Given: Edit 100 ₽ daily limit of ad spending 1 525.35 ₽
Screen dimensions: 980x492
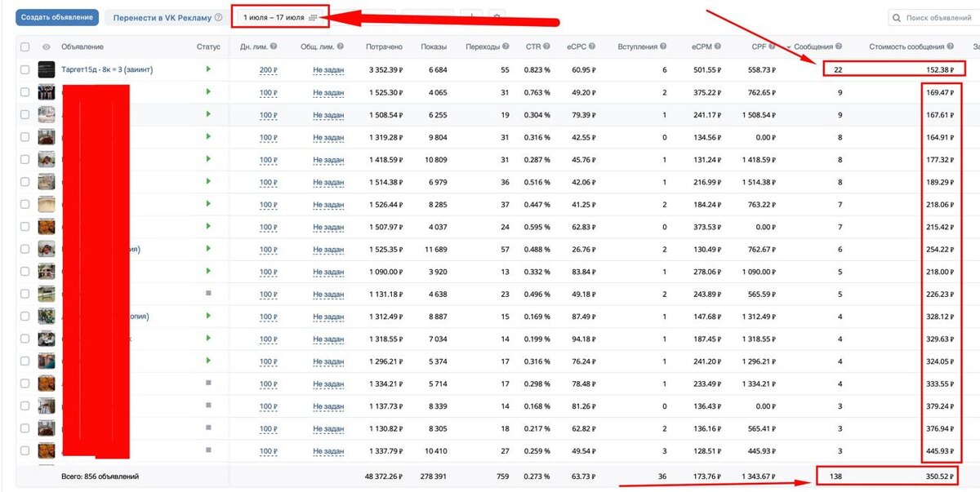Looking at the screenshot, I should (268, 249).
